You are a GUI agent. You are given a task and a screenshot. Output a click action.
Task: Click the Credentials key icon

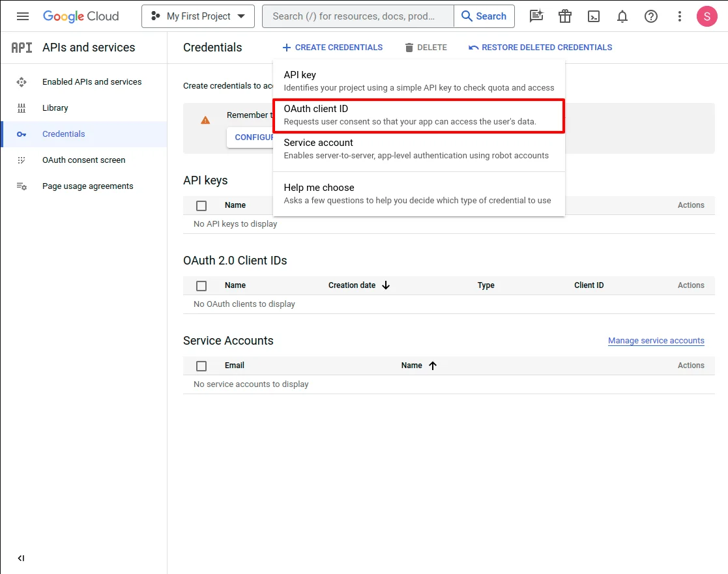[22, 134]
